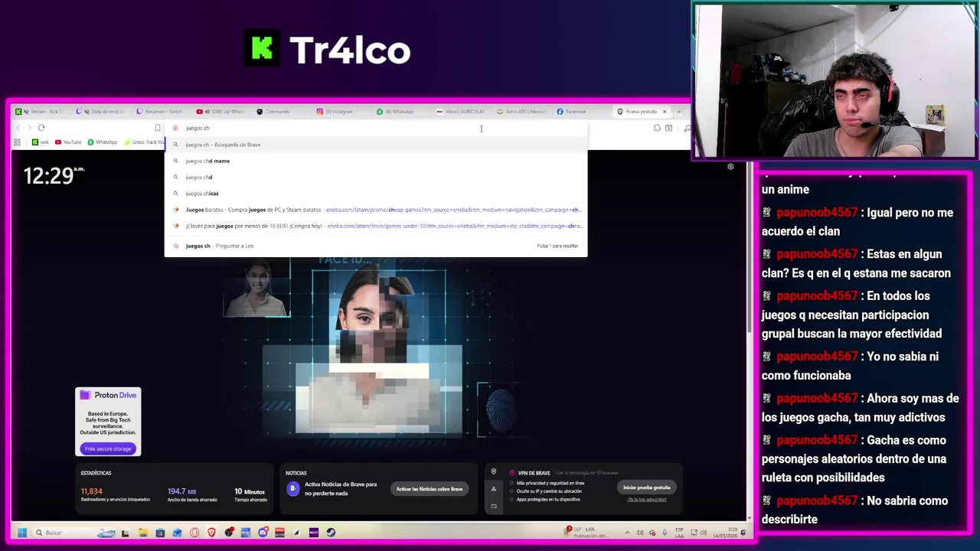Screen dimensions: 980x551
Task: Select the 'juegos chd' suggestion
Action: click(376, 177)
